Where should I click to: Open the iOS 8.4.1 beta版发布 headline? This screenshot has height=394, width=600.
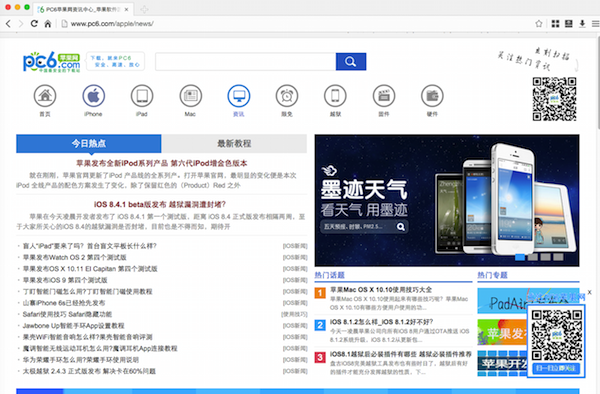pos(160,204)
